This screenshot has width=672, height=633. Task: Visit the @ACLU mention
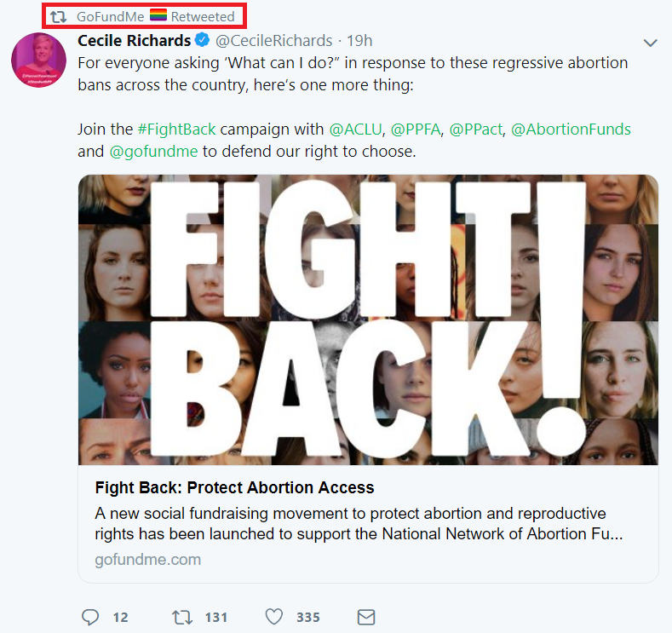355,129
